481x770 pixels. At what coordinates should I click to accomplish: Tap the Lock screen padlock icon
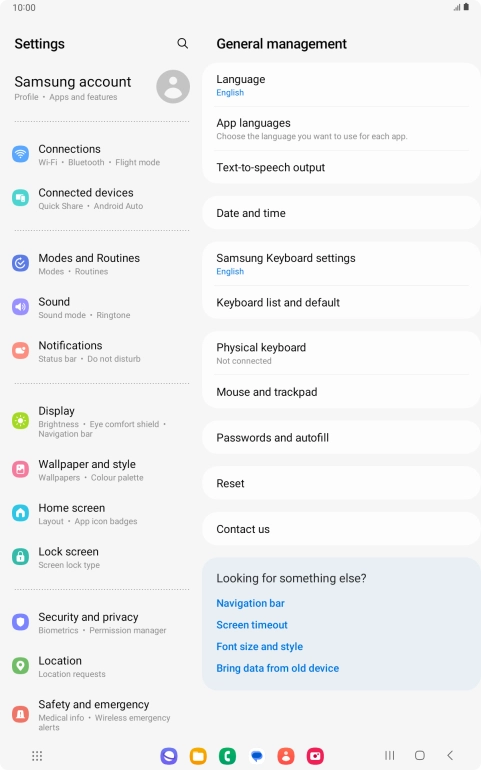point(21,556)
